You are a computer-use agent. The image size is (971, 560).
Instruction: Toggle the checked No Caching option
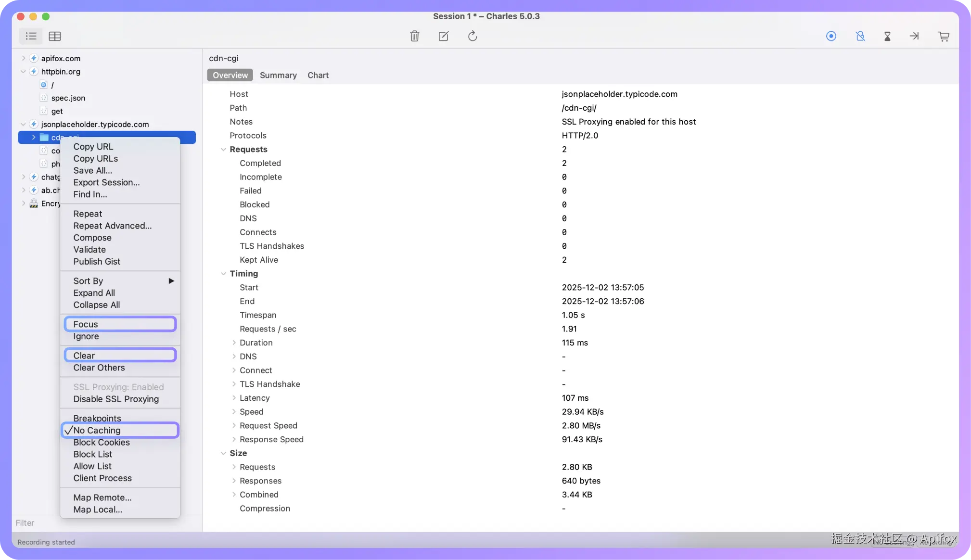point(97,431)
